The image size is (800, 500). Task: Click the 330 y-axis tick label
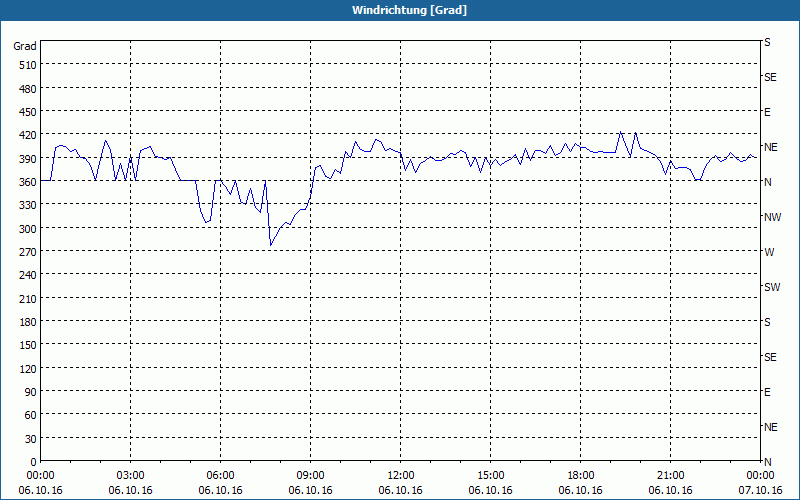(28, 205)
